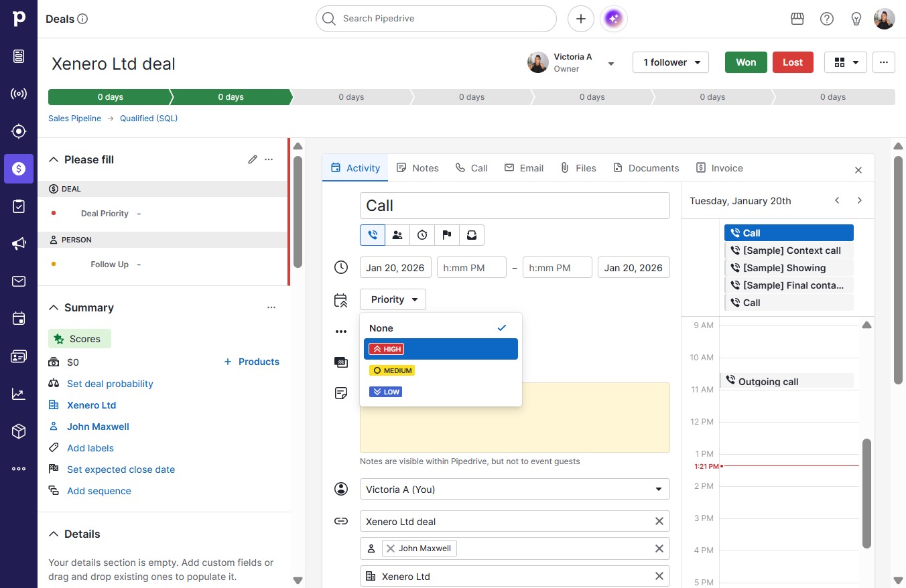
Task: Open the Please fill section more options
Action: [269, 159]
